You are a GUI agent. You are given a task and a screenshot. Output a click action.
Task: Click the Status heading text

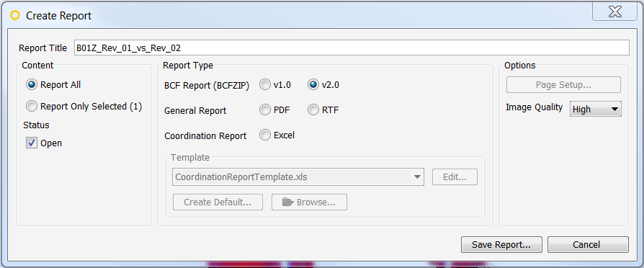pos(37,125)
